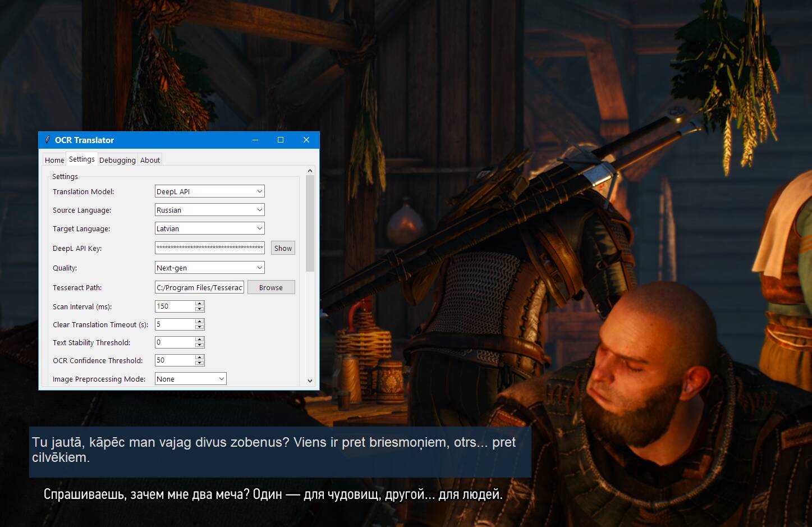Open the Translation Model dropdown

209,191
